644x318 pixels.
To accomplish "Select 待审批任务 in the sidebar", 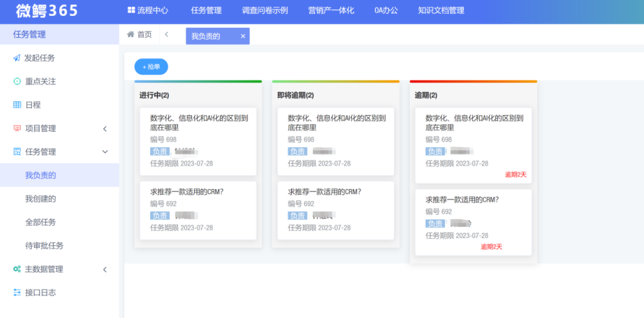I will 45,245.
